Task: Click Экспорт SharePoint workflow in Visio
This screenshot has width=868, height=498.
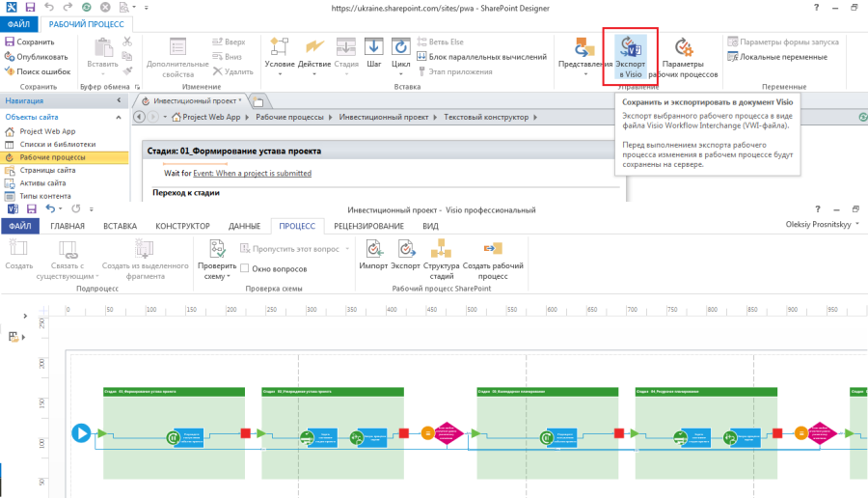Action: point(405,256)
